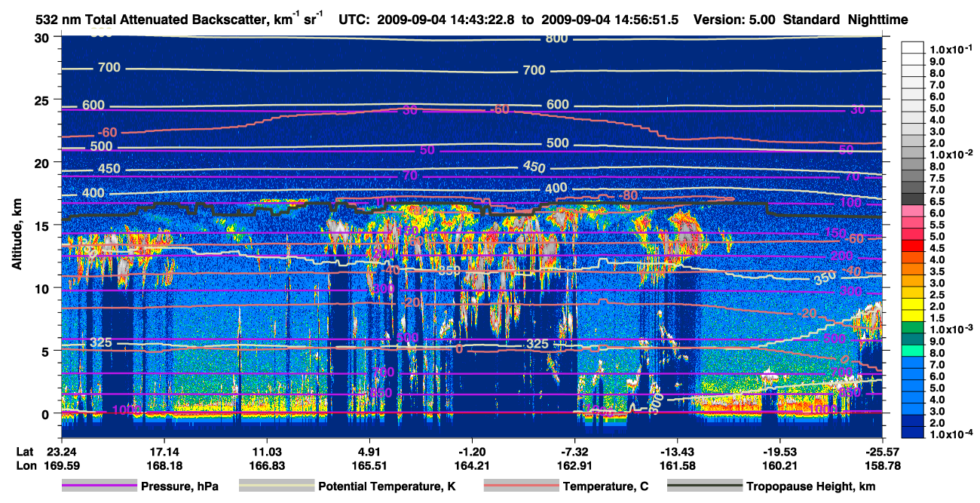
Task: Click the Potential Temperature legend line sample
Action: pyautogui.click(x=277, y=486)
